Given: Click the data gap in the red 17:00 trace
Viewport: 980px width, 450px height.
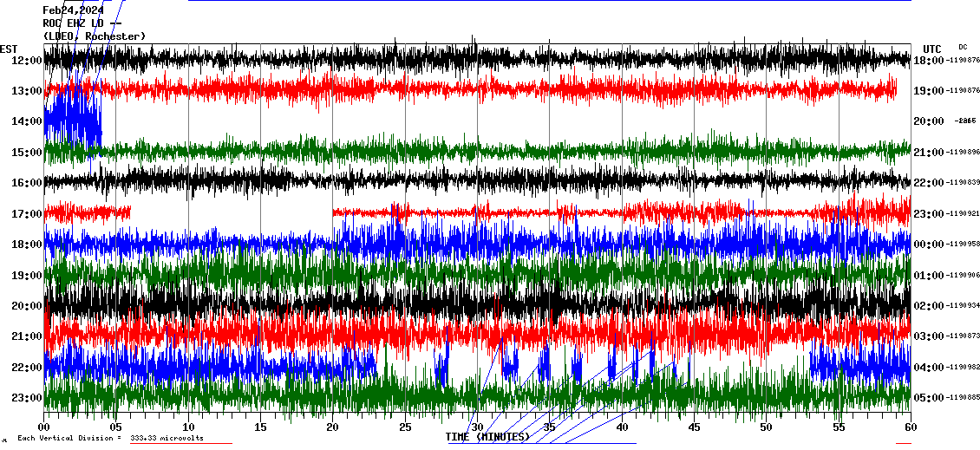Looking at the screenshot, I should (232, 212).
